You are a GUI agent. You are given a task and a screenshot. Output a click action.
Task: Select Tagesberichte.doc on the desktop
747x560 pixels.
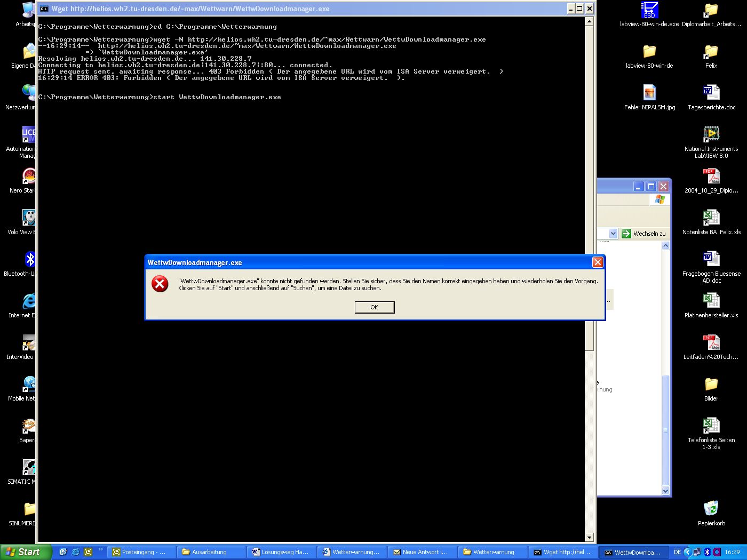711,93
